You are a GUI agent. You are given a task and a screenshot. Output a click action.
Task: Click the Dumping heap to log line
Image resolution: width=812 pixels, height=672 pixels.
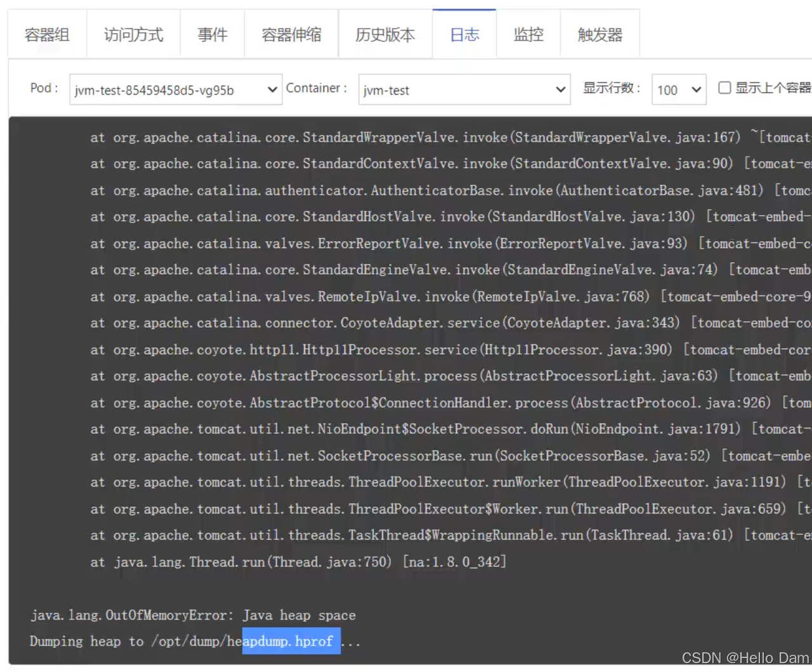pos(195,641)
